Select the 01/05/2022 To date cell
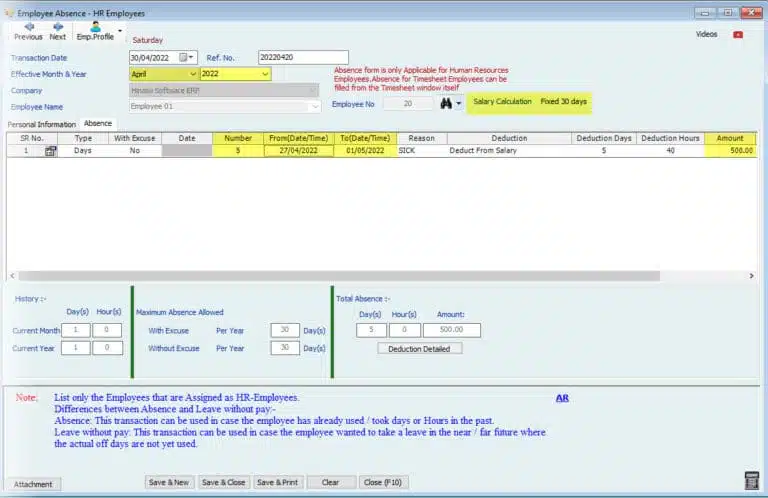 click(x=365, y=151)
